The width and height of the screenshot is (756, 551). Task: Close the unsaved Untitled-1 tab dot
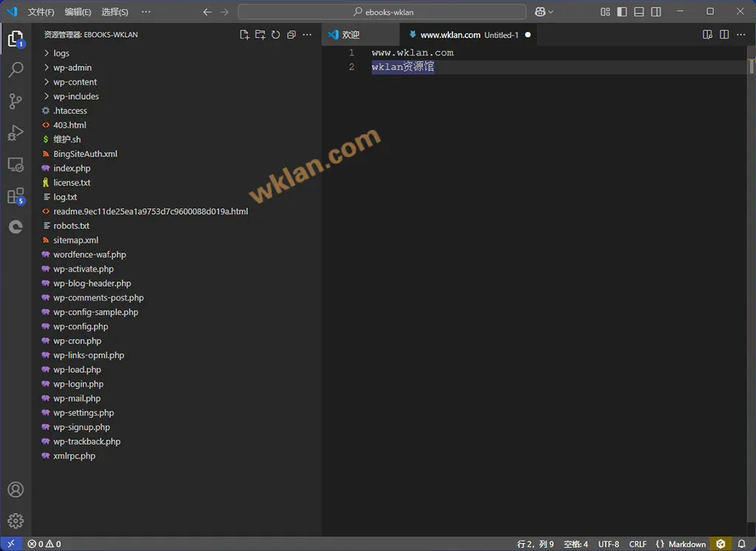tap(528, 35)
